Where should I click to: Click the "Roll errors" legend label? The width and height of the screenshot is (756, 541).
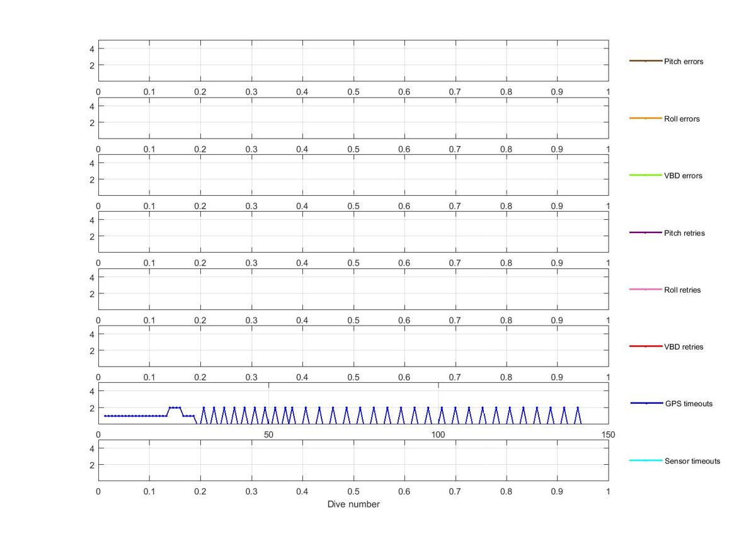(x=682, y=119)
